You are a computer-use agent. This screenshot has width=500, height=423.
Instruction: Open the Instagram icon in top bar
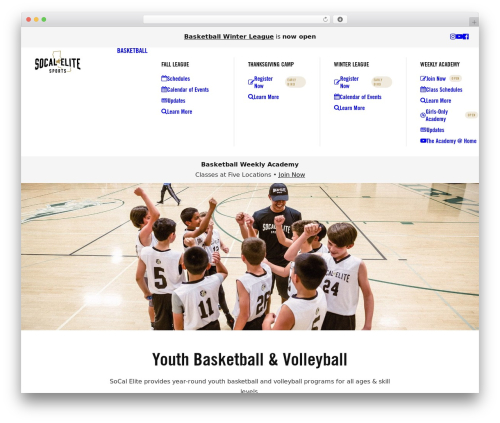click(452, 37)
